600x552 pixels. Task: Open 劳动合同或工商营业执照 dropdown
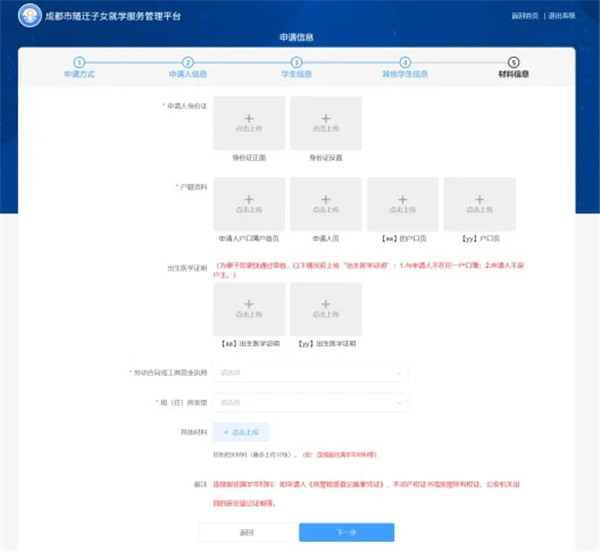coord(310,373)
